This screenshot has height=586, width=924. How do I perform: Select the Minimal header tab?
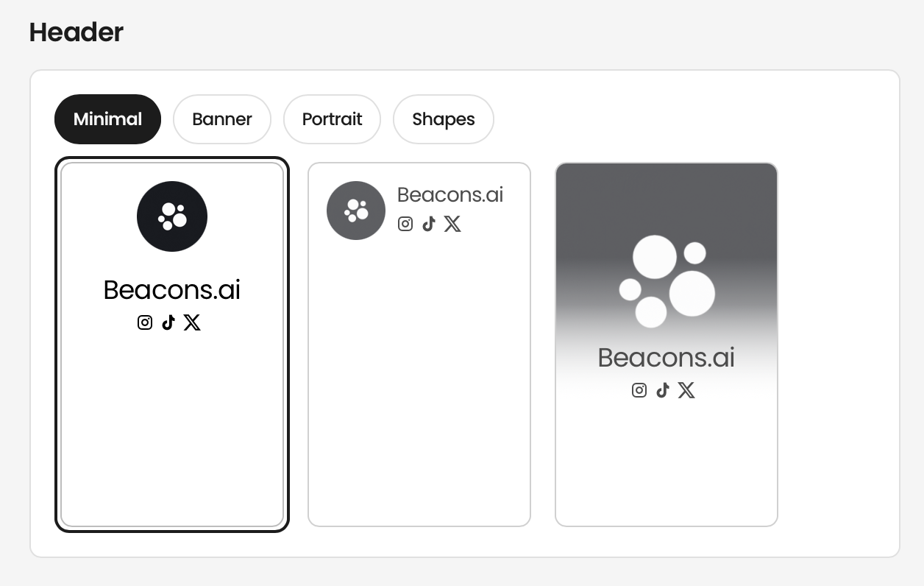107,119
